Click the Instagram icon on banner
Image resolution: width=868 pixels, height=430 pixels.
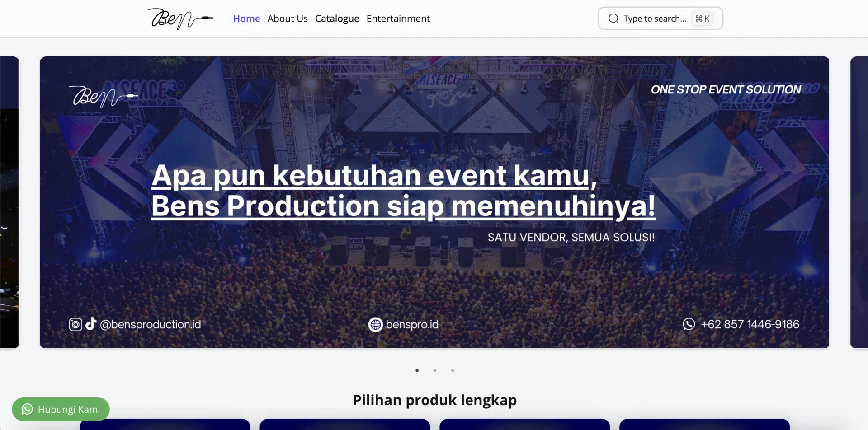click(75, 324)
